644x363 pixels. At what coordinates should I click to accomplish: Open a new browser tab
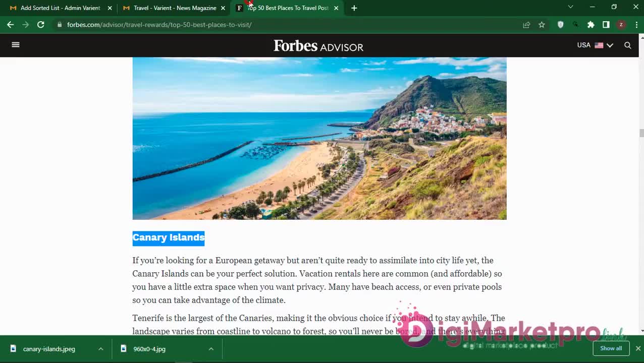[354, 8]
